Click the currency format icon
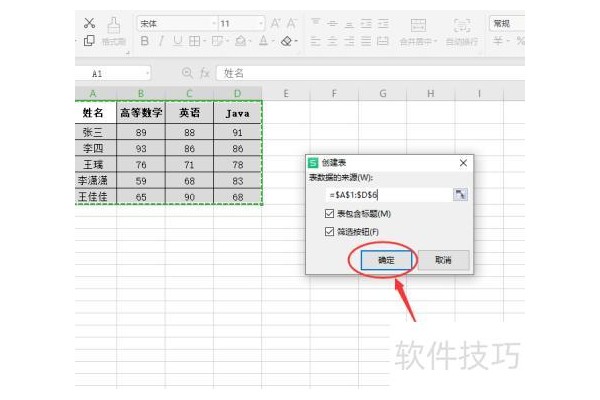 (x=497, y=41)
